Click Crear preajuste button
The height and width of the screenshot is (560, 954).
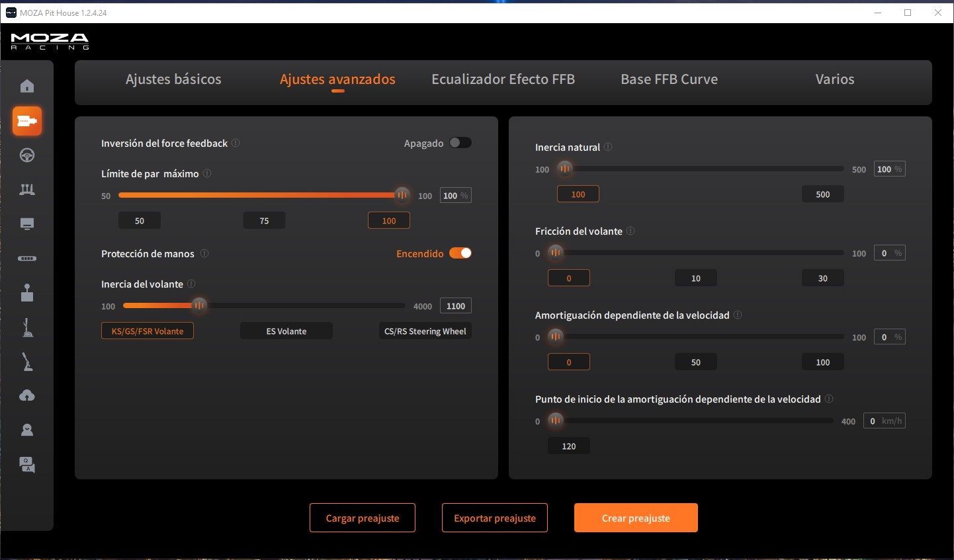[x=636, y=518]
